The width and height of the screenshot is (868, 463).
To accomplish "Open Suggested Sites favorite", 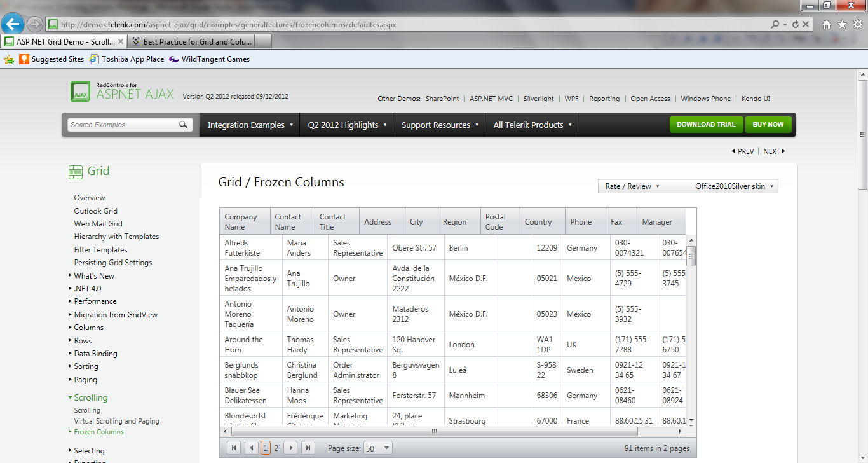I will tap(51, 59).
